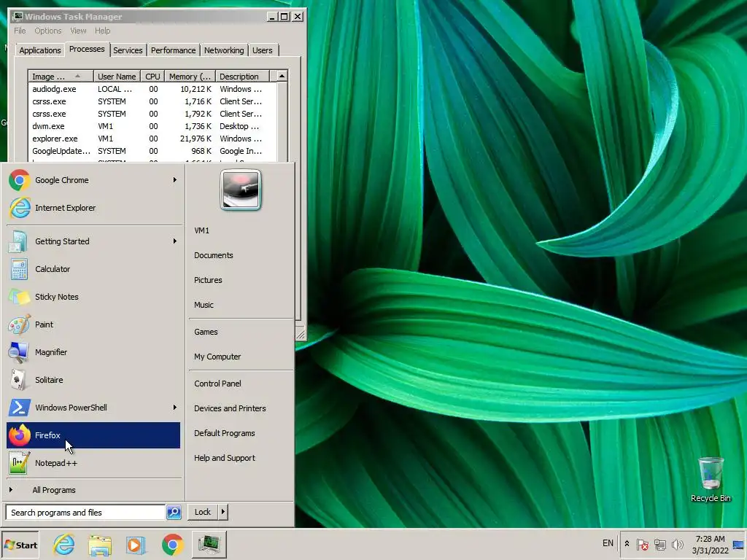This screenshot has height=560, width=747.
Task: Open File Explorer folder icon on taskbar
Action: coord(100,544)
